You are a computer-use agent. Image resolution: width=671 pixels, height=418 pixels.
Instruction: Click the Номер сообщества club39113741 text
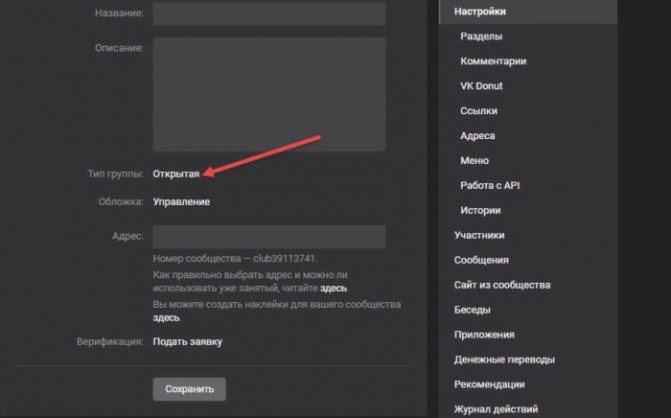point(235,259)
